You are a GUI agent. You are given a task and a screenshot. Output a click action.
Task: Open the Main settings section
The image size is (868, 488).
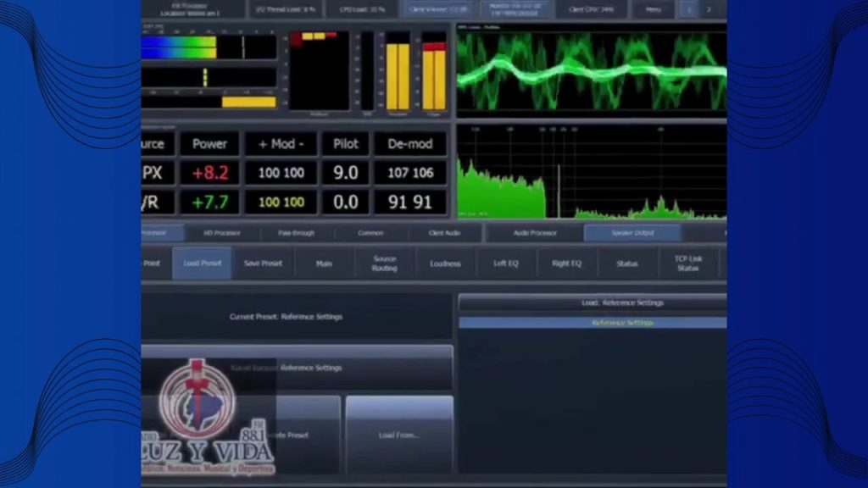click(324, 263)
